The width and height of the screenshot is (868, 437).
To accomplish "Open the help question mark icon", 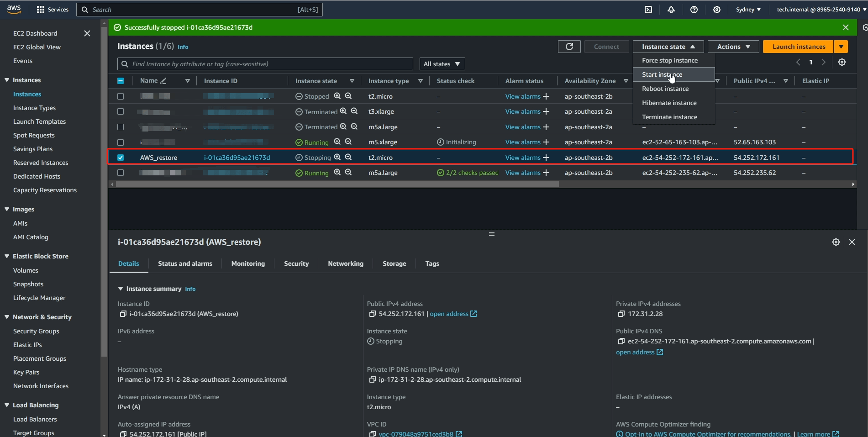I will (x=694, y=10).
